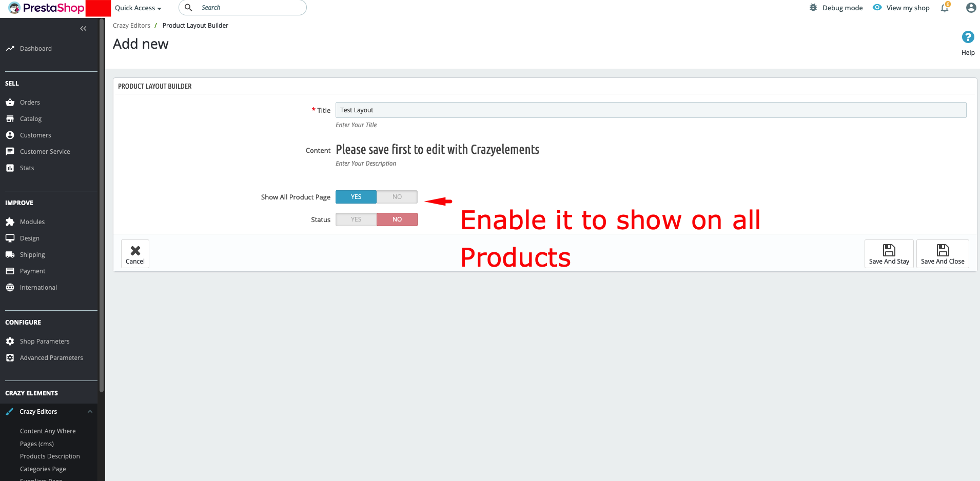Screen dimensions: 980x481
Task: Click the Catalog store icon
Action: pyautogui.click(x=10, y=119)
